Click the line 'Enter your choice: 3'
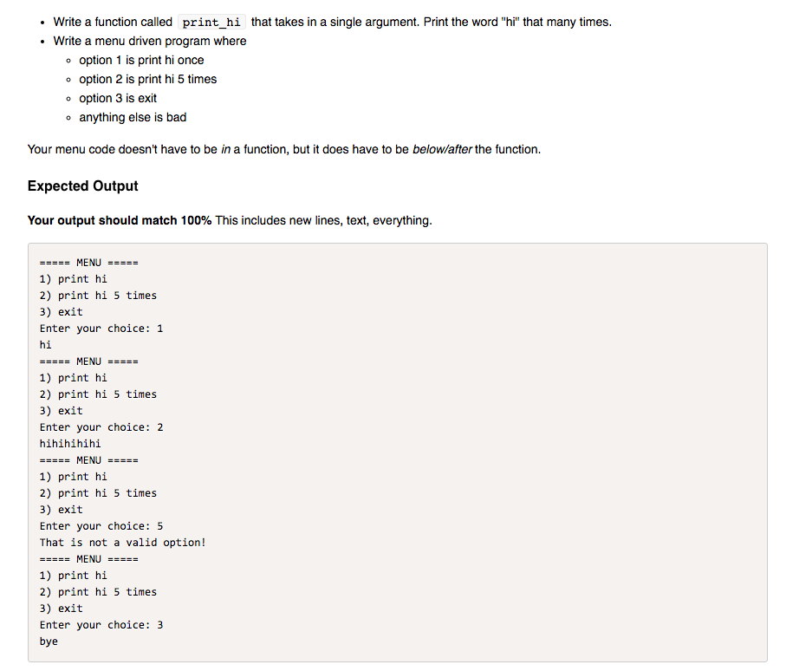The width and height of the screenshot is (812, 671). (101, 625)
